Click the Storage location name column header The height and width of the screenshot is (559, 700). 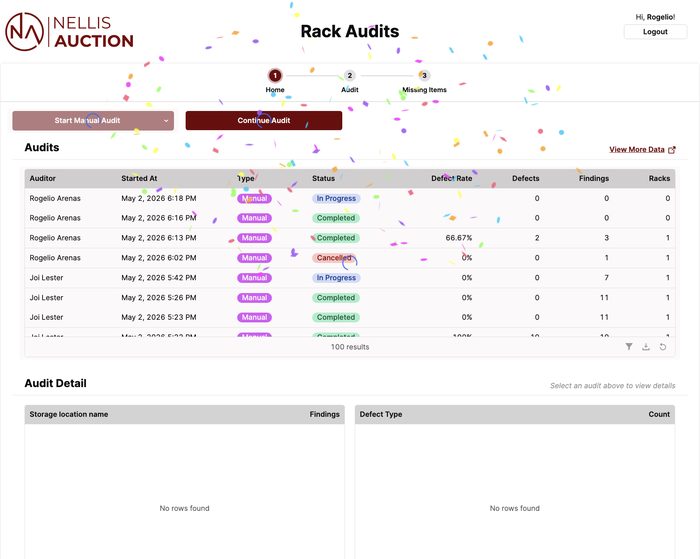tap(69, 414)
